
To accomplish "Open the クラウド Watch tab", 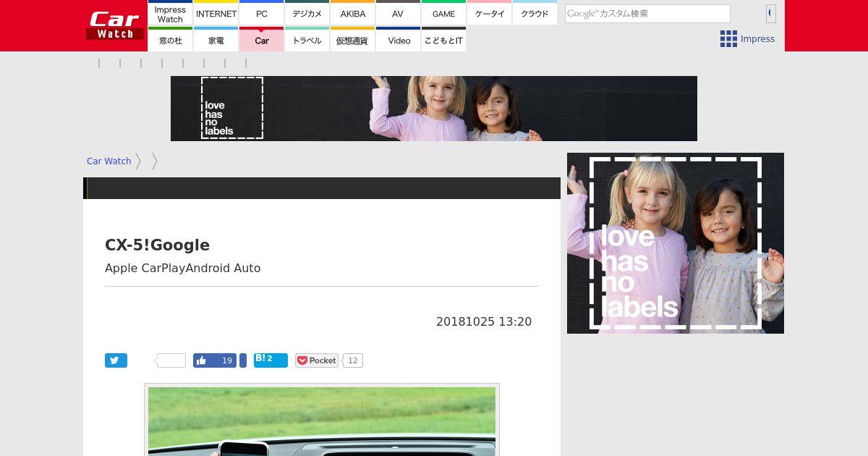I will point(535,13).
